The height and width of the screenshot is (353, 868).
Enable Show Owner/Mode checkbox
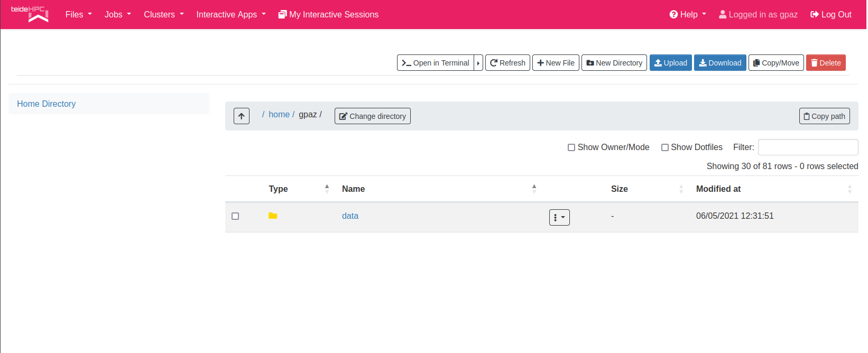(x=571, y=147)
